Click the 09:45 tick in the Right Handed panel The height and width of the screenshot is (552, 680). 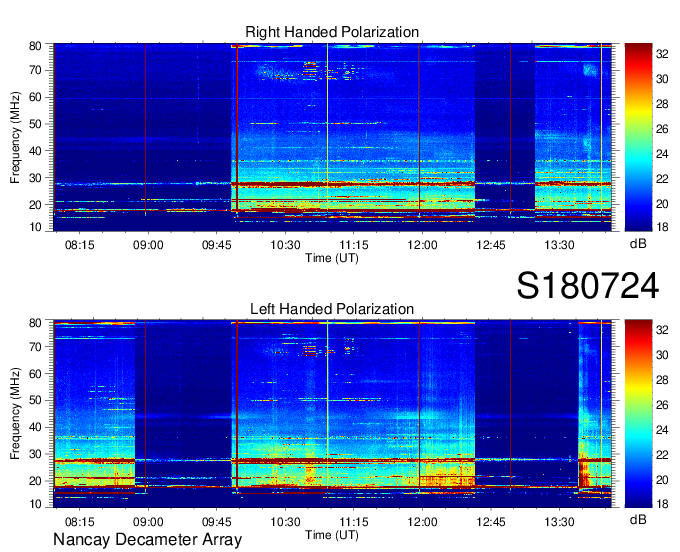(216, 245)
